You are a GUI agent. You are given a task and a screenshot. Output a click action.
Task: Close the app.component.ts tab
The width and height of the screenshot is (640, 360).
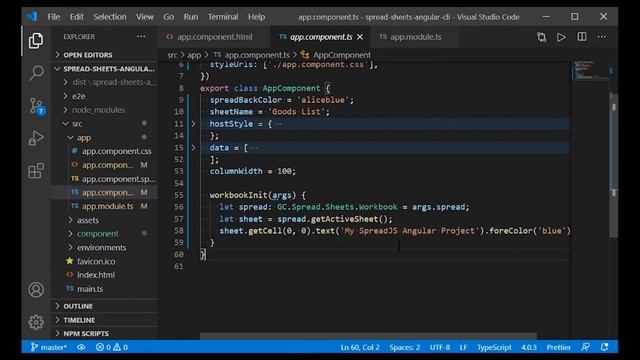[x=360, y=37]
